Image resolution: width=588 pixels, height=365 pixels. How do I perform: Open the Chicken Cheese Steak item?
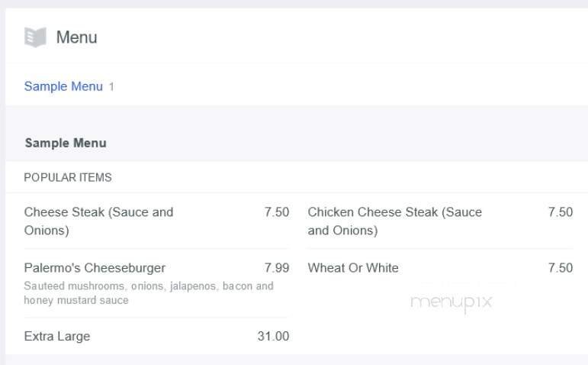pyautogui.click(x=394, y=212)
